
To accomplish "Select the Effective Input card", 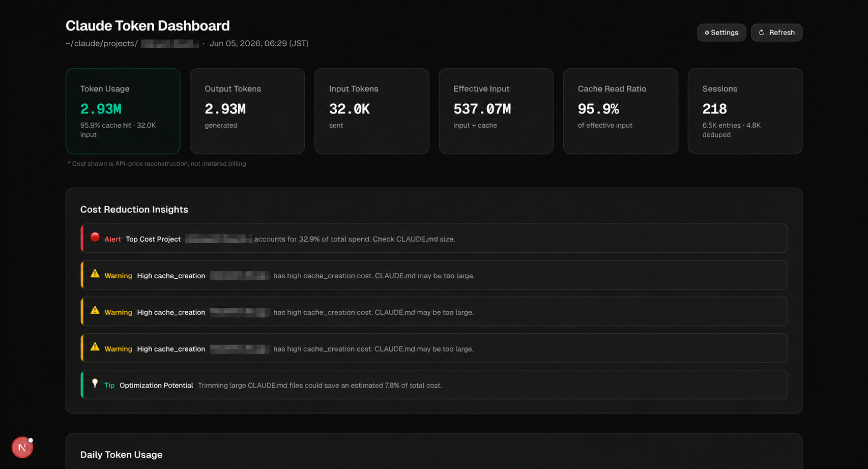I will point(496,111).
